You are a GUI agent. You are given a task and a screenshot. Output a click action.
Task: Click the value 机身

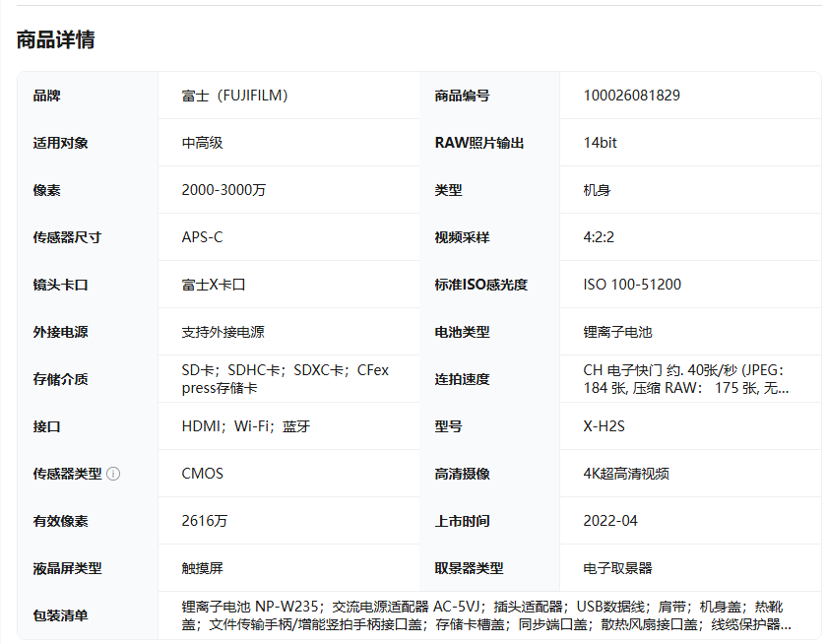597,190
